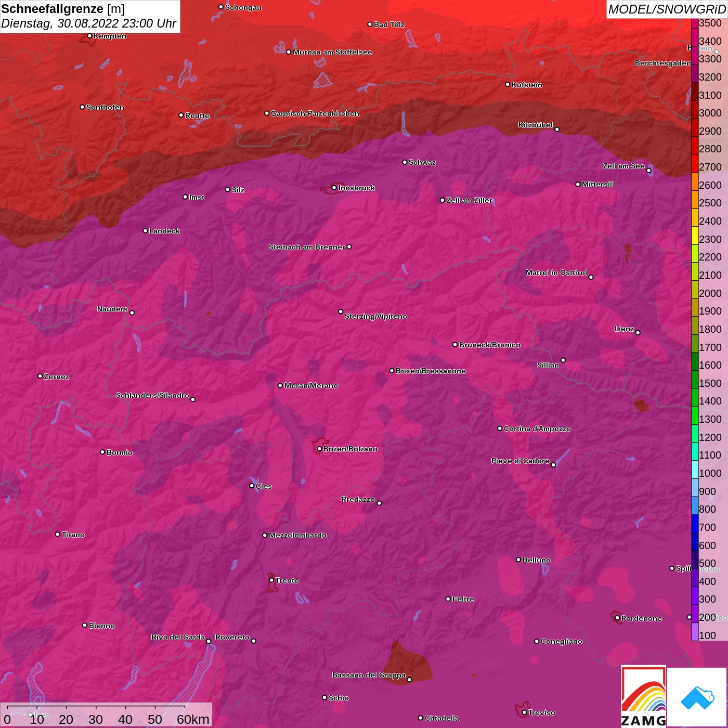Click the Lienz location marker

coord(638,333)
